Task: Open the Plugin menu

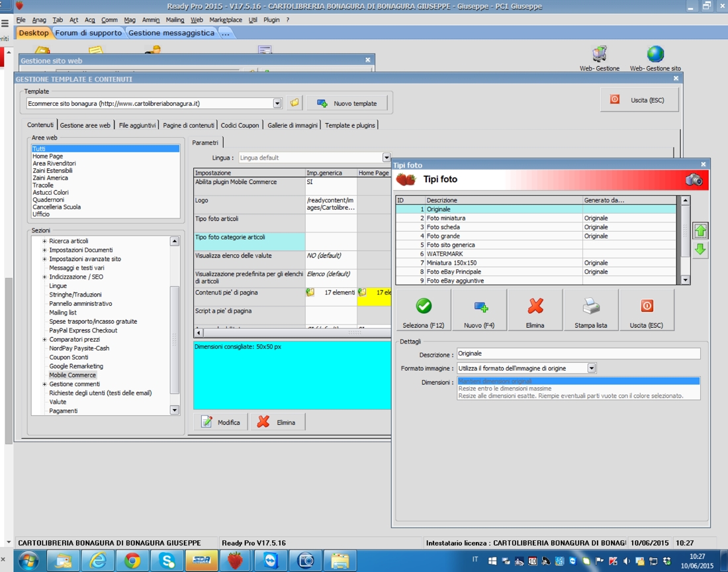Action: coord(271,20)
